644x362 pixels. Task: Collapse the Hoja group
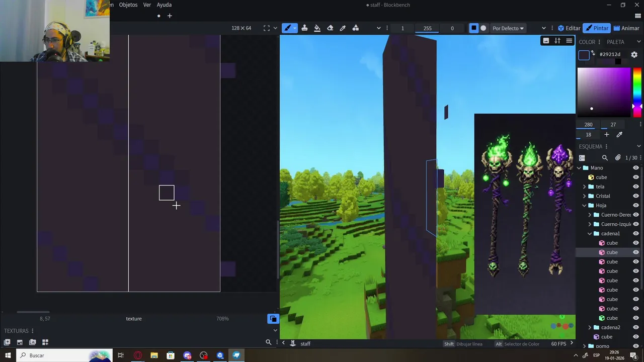tap(585, 205)
